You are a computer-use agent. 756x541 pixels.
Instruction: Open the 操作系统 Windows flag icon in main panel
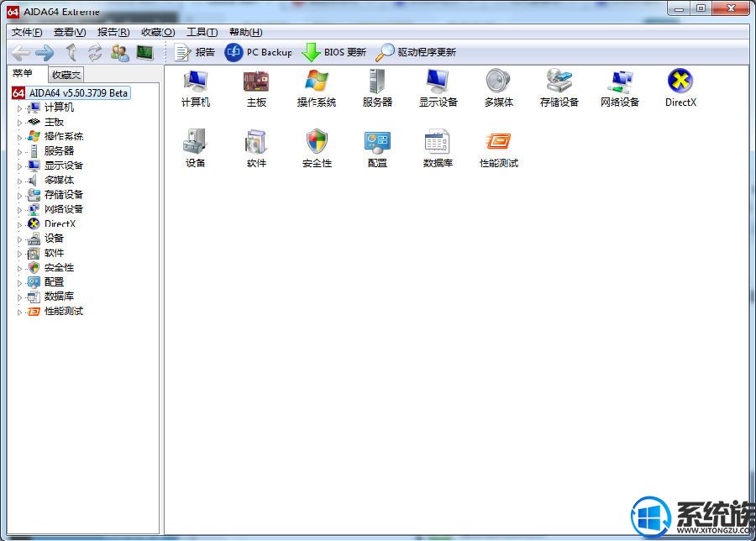(317, 81)
